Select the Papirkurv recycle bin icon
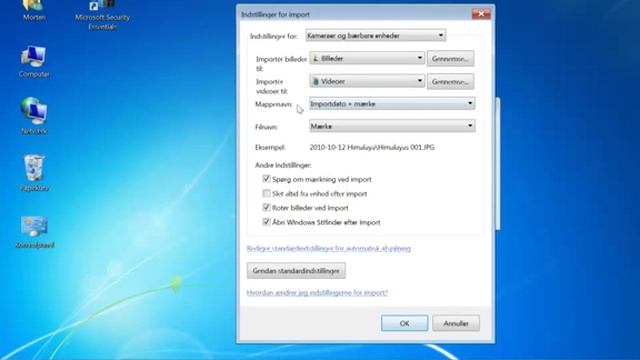640x360 pixels. (x=34, y=173)
